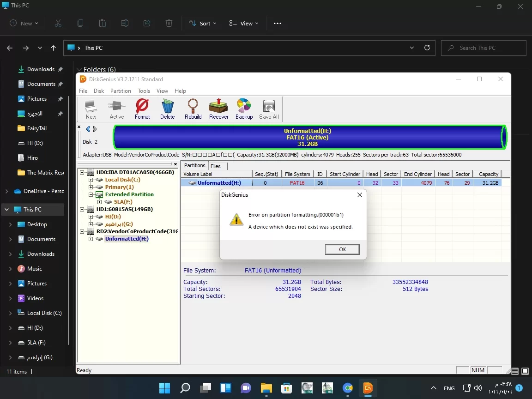This screenshot has width=532, height=399.
Task: Expand the Primary(1) tree node
Action: click(91, 187)
